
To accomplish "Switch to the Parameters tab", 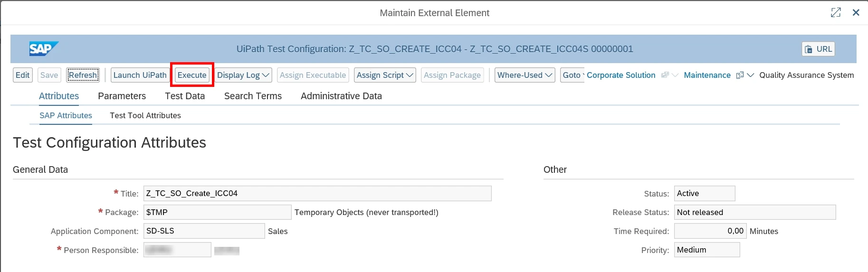I will coord(122,96).
